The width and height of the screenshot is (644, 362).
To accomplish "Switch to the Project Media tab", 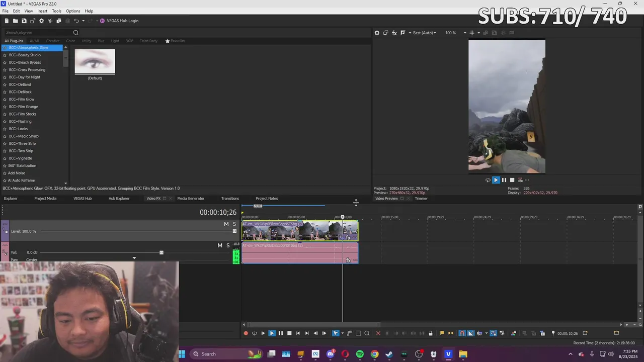I will click(x=45, y=199).
